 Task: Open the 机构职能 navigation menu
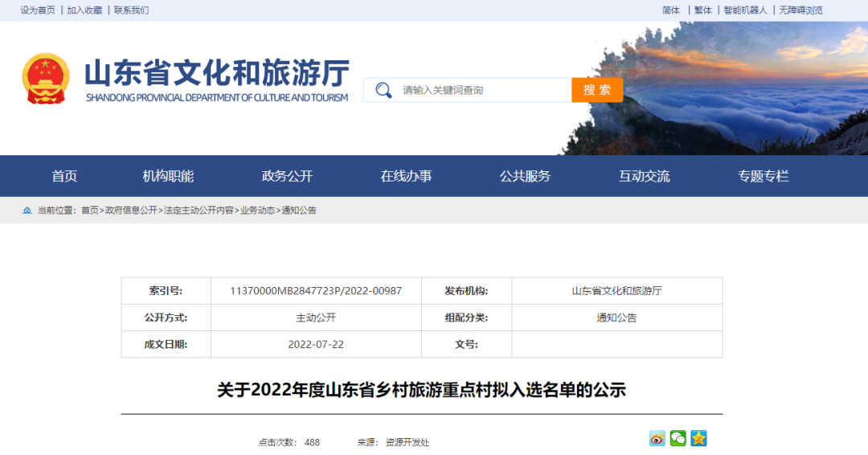[x=168, y=176]
